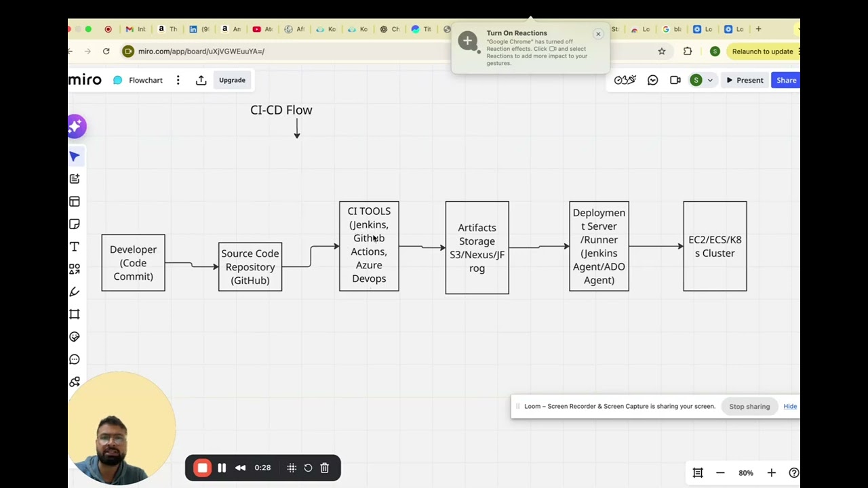
Task: Reload the page in Chrome
Action: click(x=106, y=52)
